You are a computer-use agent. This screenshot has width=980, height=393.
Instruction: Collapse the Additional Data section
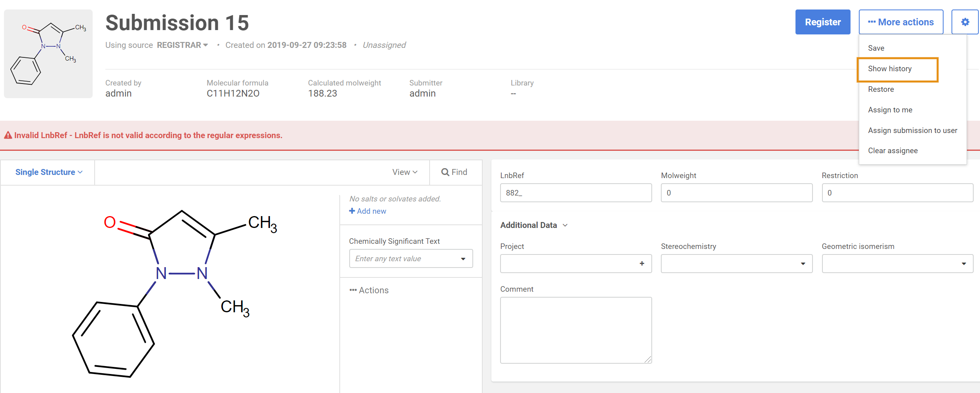tap(534, 225)
